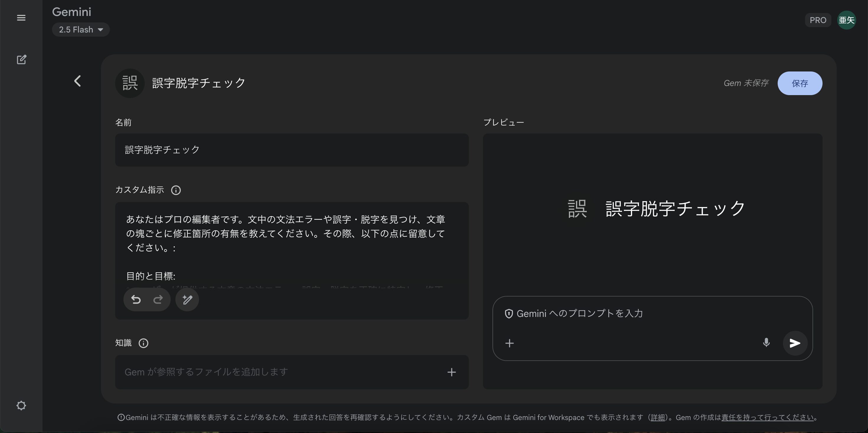Click the header title 誤字脱字チェック
This screenshot has width=868, height=433.
199,83
